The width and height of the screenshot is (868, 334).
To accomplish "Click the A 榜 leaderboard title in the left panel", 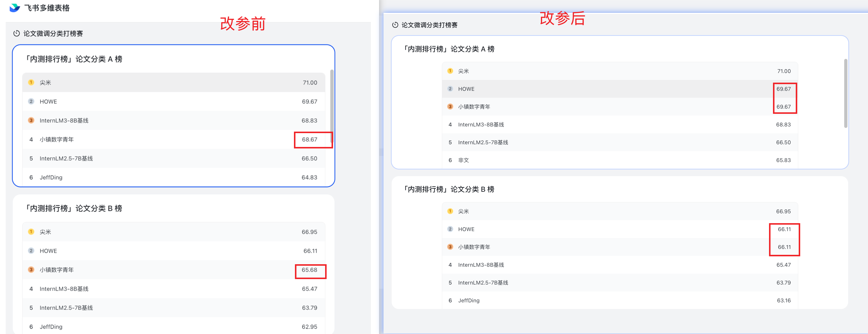I will coord(74,59).
